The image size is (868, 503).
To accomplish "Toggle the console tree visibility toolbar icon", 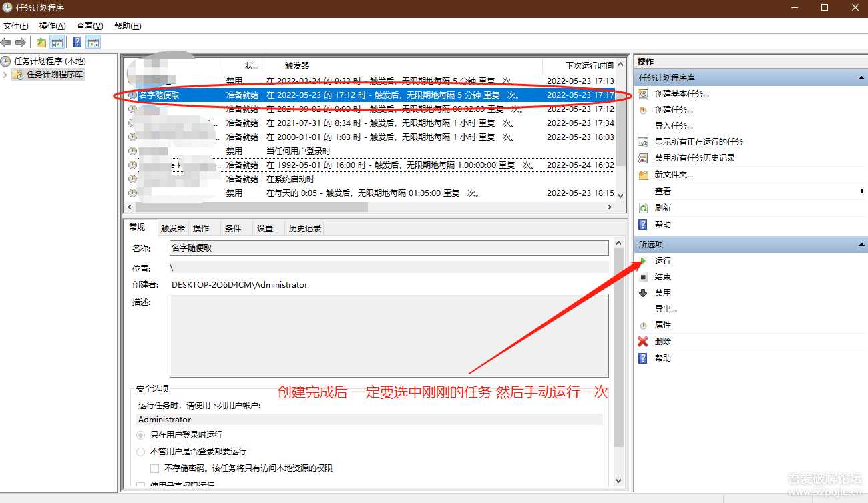I will point(57,41).
